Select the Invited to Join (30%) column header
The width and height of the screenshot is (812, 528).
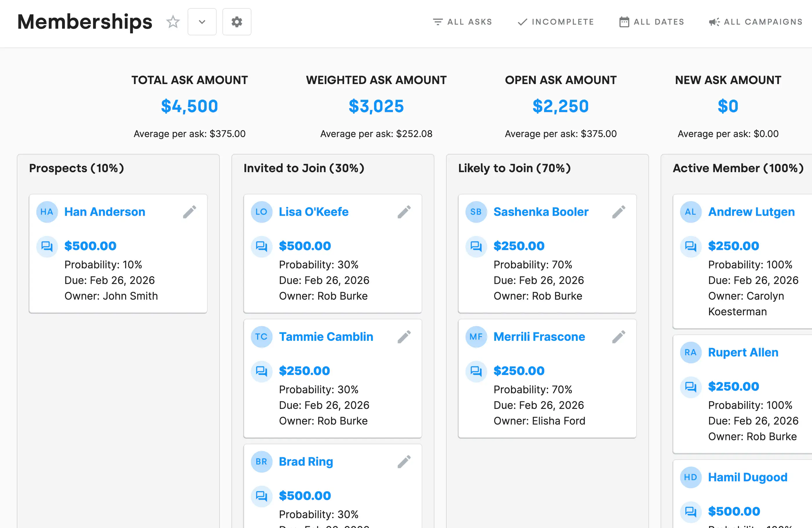coord(304,168)
